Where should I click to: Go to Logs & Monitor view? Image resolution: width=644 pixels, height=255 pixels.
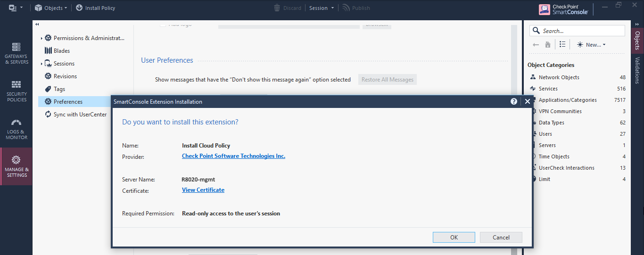[17, 129]
